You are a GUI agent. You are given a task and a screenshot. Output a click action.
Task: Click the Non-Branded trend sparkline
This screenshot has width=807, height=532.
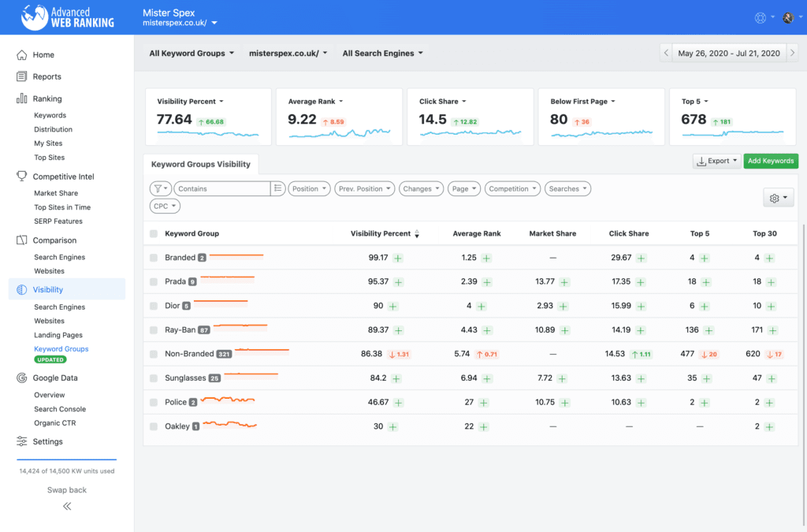pyautogui.click(x=262, y=351)
